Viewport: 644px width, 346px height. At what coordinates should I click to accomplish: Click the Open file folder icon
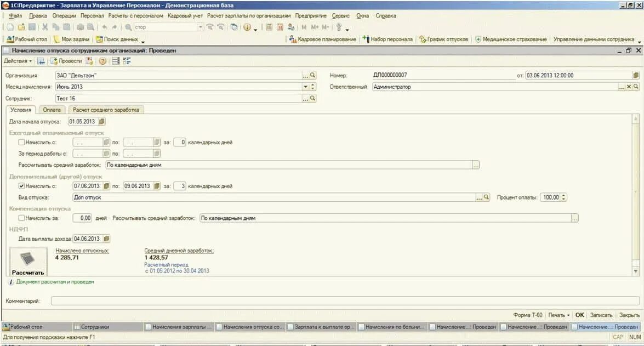click(21, 27)
